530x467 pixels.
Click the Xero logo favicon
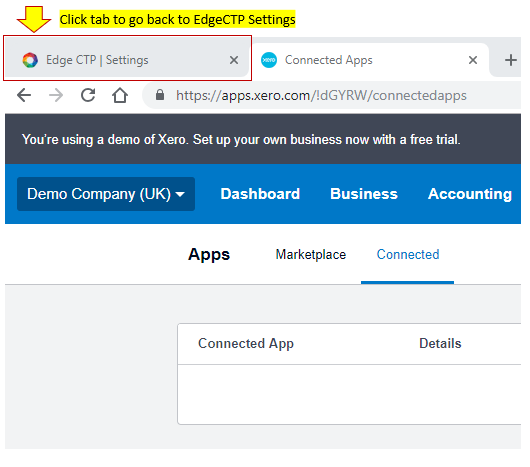pyautogui.click(x=269, y=60)
